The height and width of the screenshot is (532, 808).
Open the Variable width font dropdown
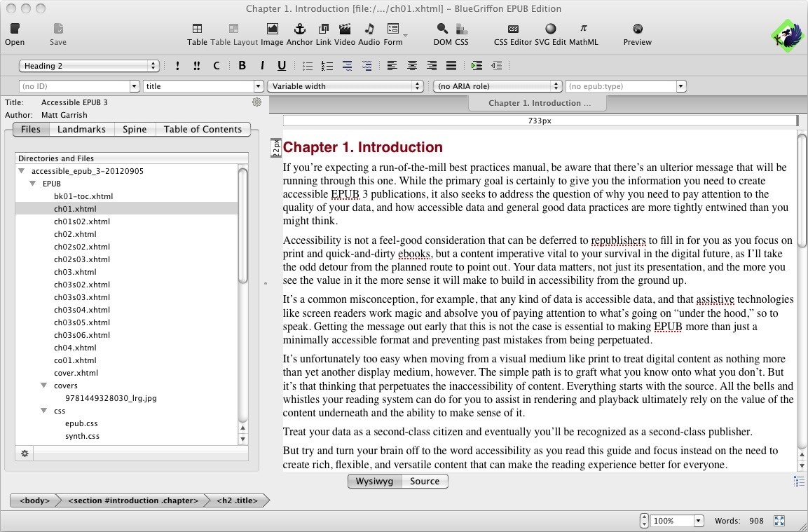[345, 86]
